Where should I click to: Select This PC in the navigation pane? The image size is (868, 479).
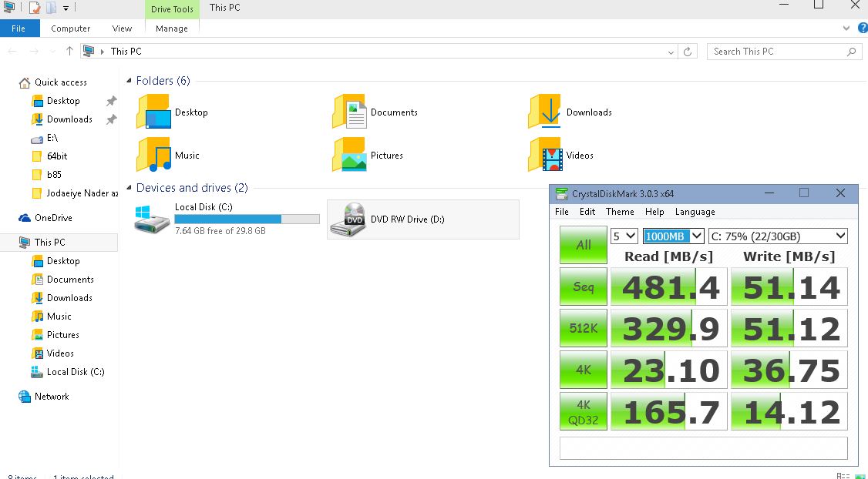(x=59, y=243)
